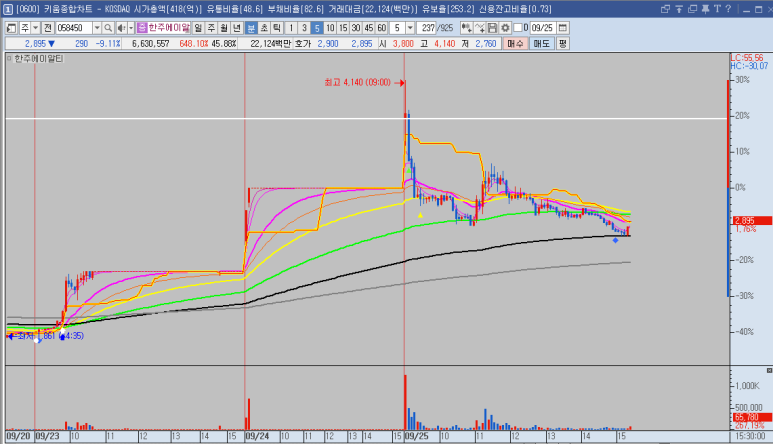Click the 최고 4,140 (09:00) high annotation
773x444 pixels.
tap(357, 82)
